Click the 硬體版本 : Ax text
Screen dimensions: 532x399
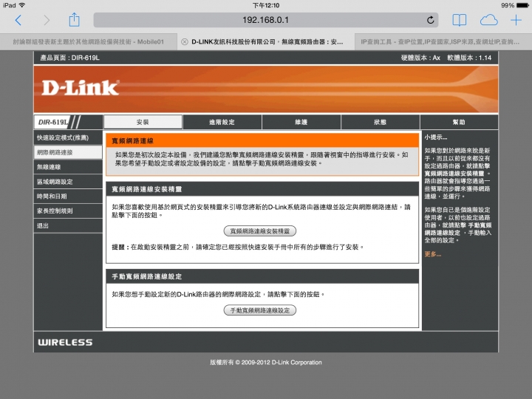click(x=420, y=58)
